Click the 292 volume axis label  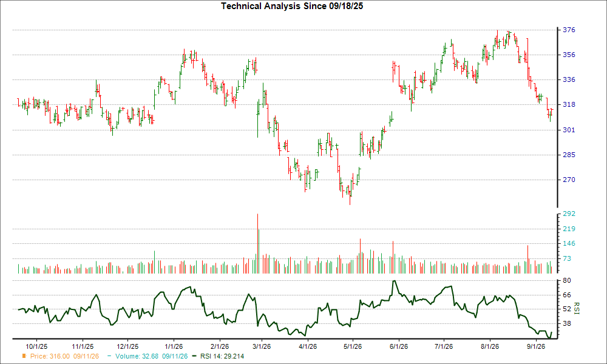(x=569, y=214)
